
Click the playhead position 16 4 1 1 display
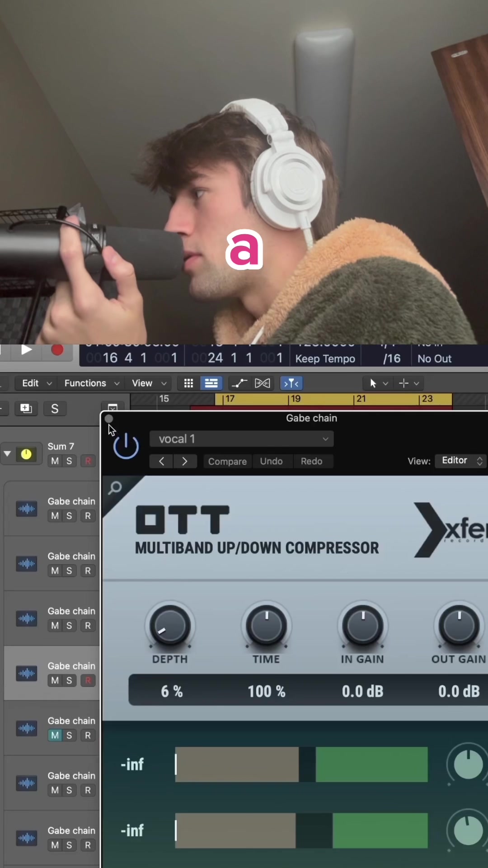[x=132, y=358]
